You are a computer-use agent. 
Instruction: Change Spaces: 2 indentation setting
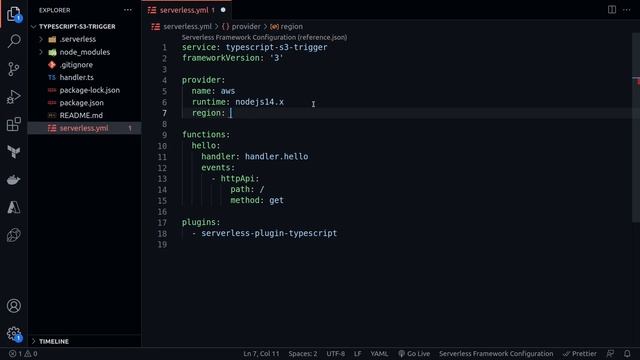pyautogui.click(x=303, y=353)
